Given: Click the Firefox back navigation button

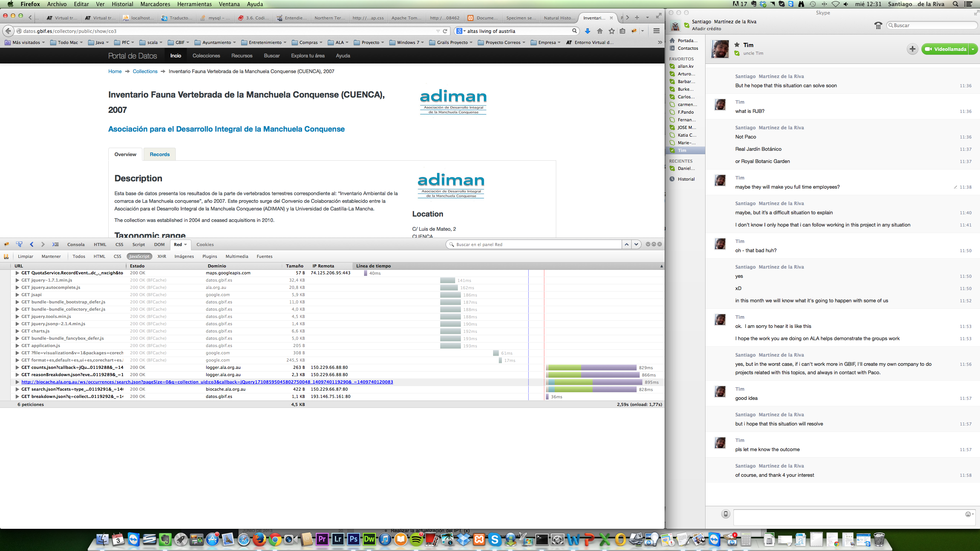Looking at the screenshot, I should pos(8,31).
